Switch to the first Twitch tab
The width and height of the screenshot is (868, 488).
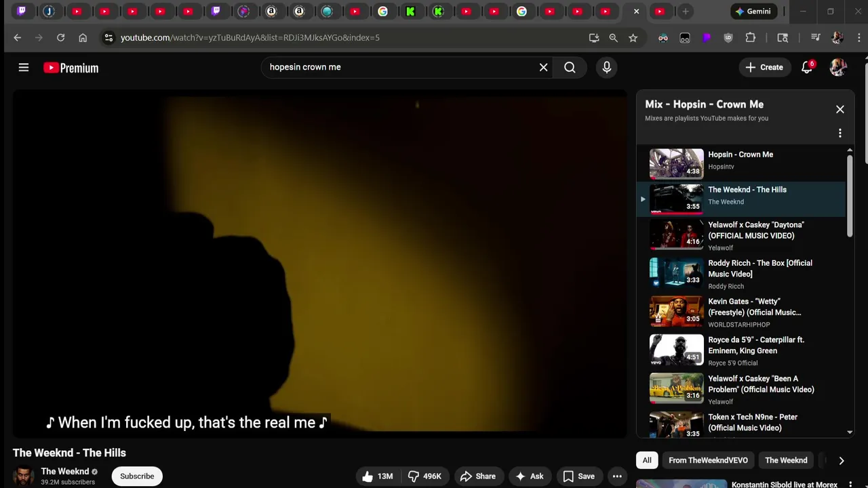point(21,11)
